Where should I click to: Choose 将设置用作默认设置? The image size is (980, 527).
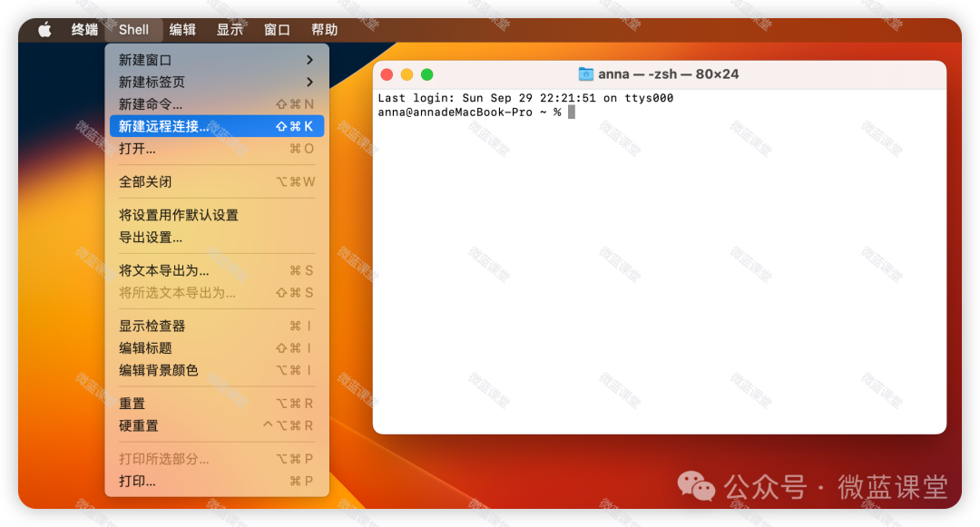tap(217, 215)
